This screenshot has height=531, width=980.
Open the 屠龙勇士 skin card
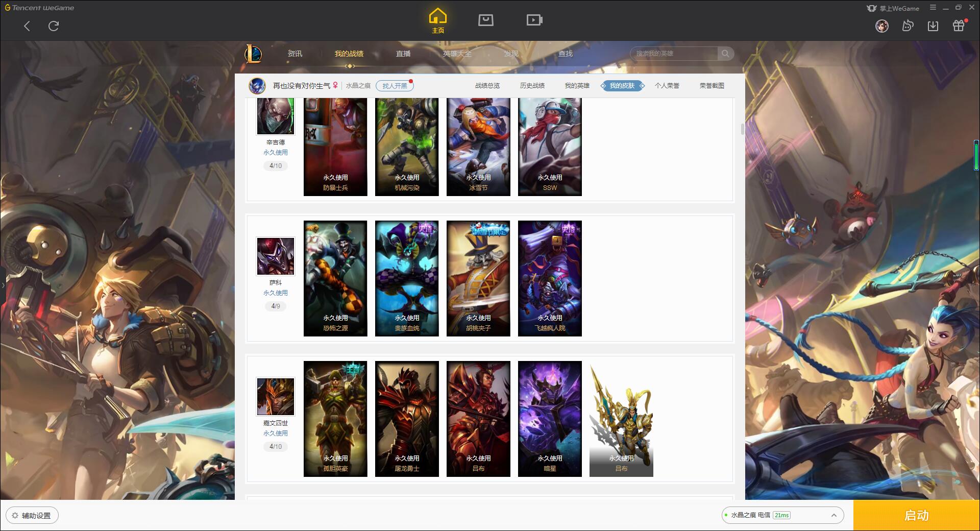407,419
